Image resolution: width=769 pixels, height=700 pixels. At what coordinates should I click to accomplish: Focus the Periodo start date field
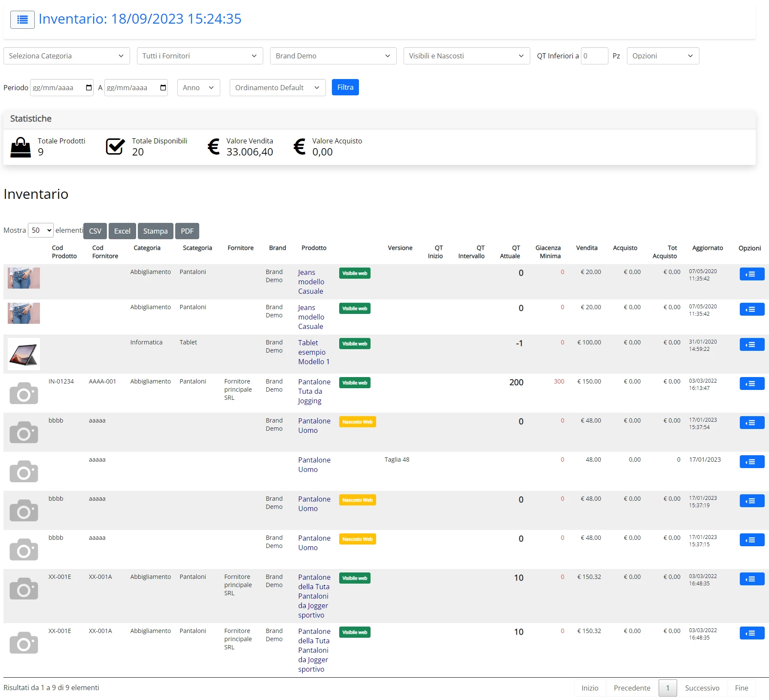61,88
